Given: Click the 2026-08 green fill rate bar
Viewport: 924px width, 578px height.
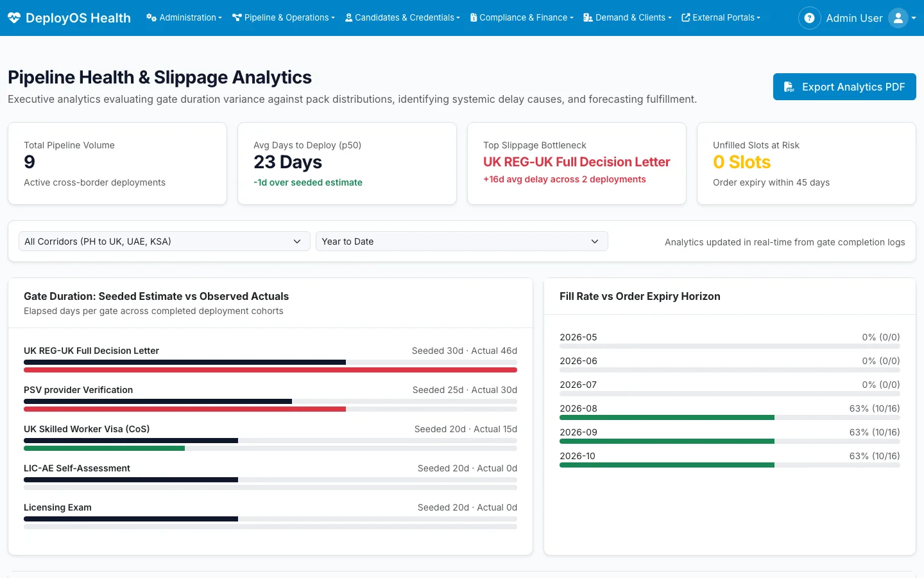Looking at the screenshot, I should tap(667, 417).
